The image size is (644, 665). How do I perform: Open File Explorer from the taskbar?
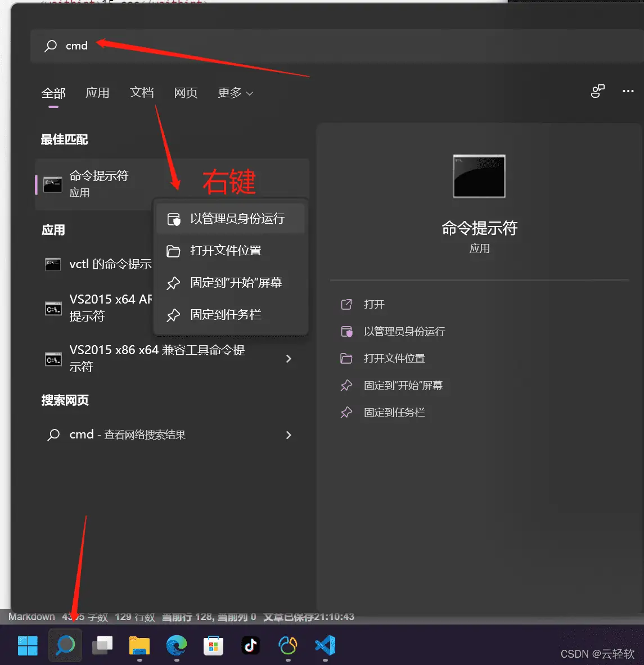139,646
